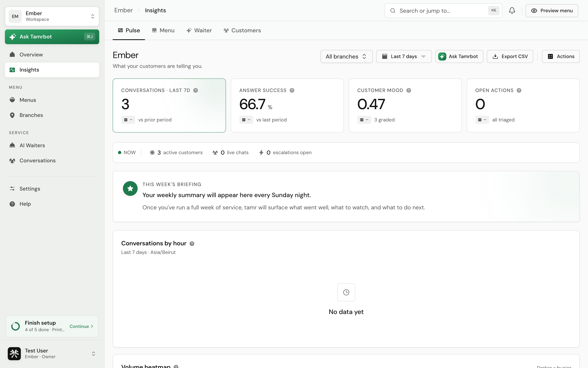
Task: Click the active customers target icon
Action: [152, 152]
